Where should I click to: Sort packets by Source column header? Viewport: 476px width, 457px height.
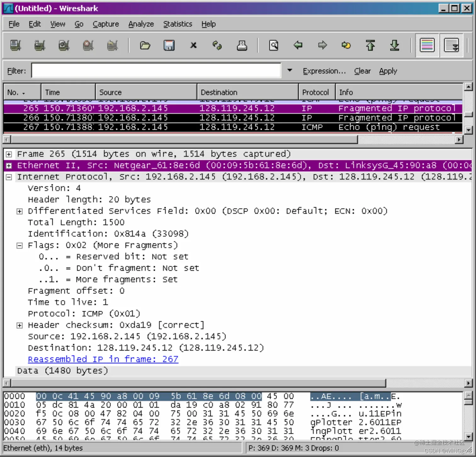146,92
